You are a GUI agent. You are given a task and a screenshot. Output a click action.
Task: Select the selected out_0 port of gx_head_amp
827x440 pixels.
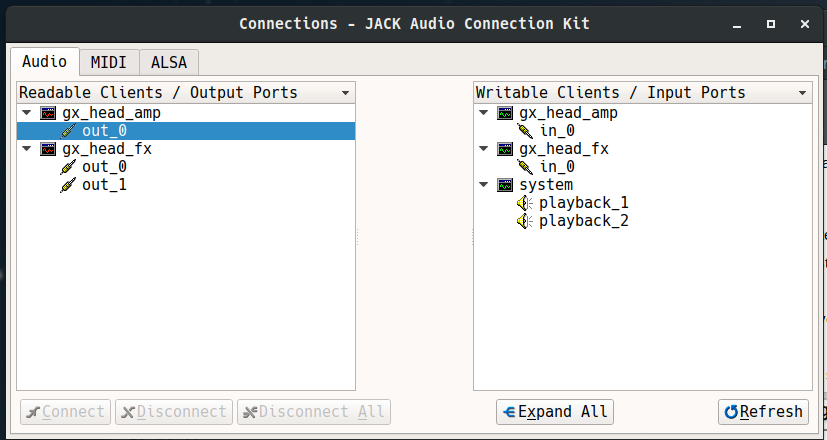click(x=104, y=131)
